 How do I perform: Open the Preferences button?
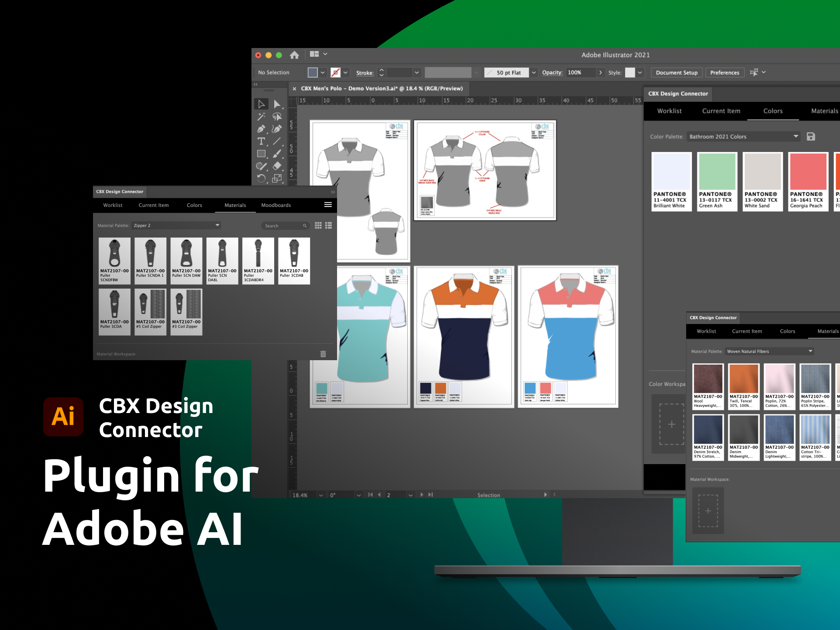click(725, 72)
